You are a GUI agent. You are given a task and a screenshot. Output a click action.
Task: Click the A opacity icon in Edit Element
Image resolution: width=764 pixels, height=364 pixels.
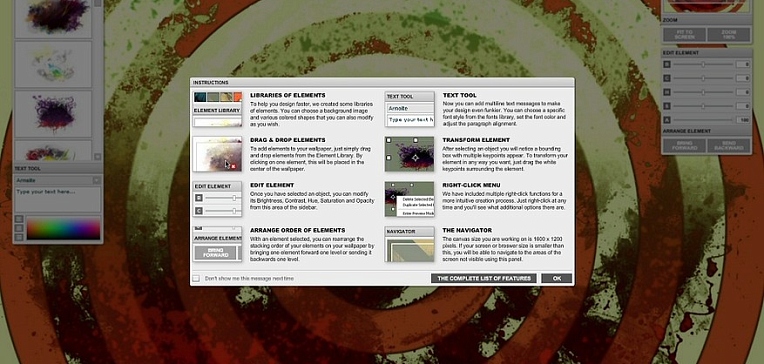[667, 120]
